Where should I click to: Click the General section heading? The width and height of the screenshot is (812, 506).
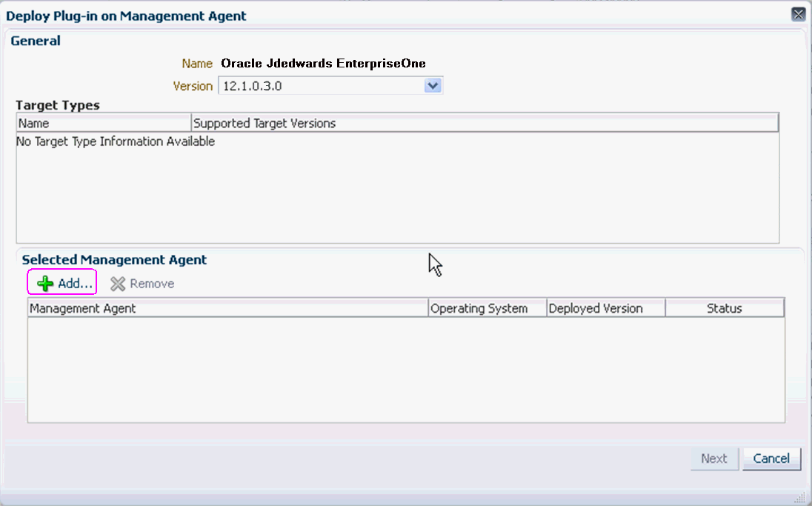pyautogui.click(x=36, y=41)
